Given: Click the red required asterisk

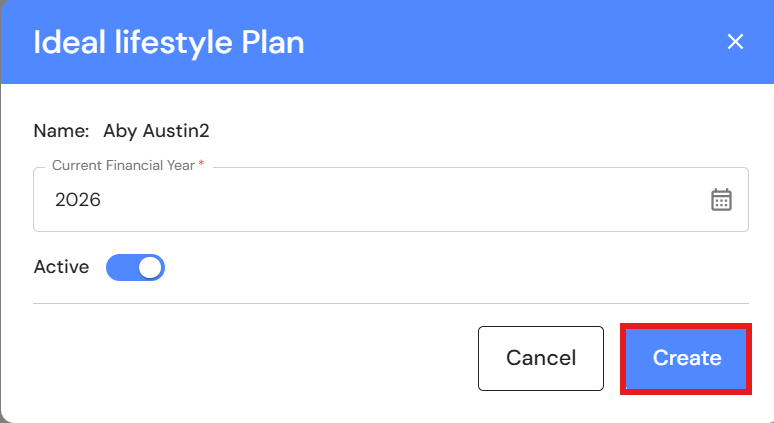Looking at the screenshot, I should (201, 164).
